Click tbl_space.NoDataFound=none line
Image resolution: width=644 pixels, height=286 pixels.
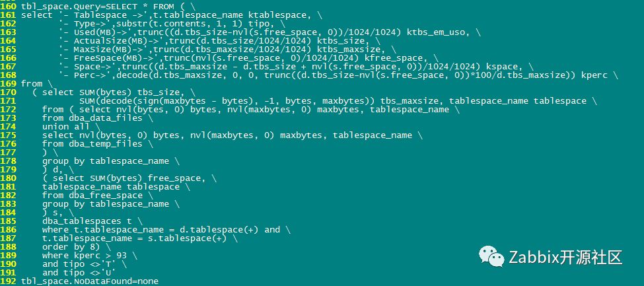[90, 281]
